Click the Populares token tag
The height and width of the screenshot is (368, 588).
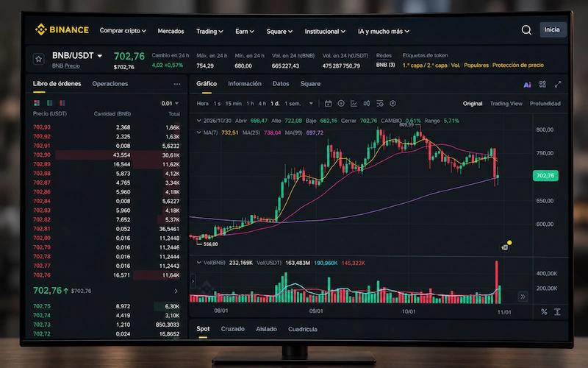coord(476,66)
